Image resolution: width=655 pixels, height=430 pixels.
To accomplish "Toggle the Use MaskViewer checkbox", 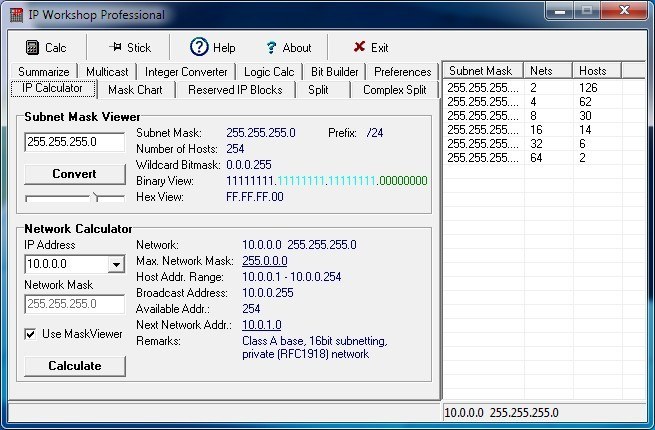I will point(30,334).
